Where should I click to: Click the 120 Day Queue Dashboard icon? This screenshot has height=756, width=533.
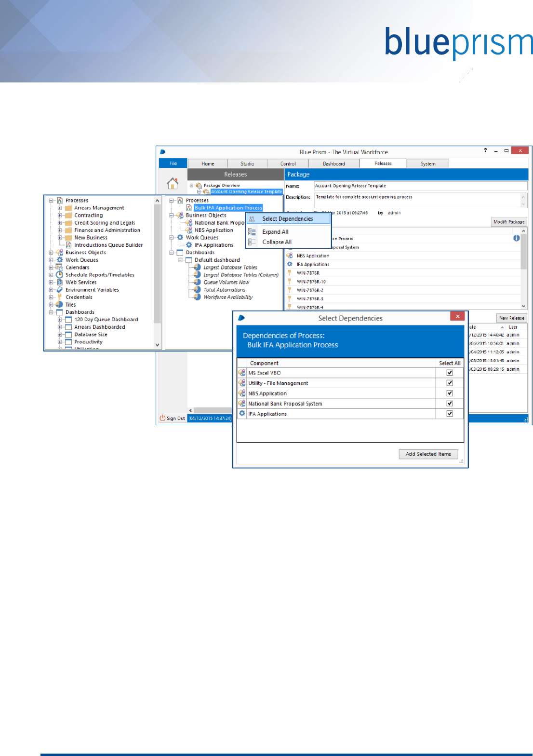[68, 319]
